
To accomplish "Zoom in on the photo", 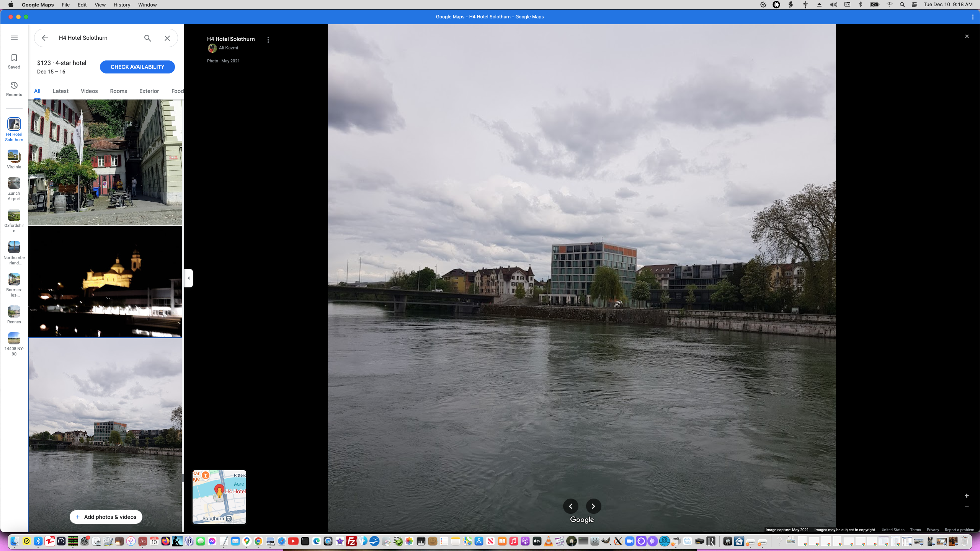I will tap(967, 496).
